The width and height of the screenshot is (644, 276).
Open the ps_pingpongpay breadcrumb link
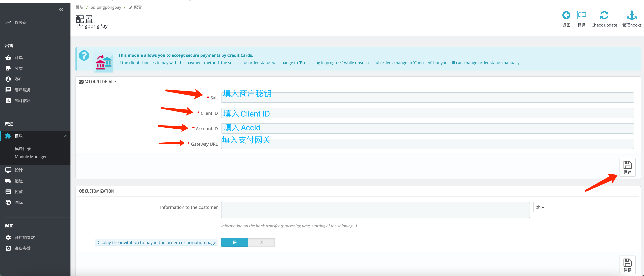click(106, 7)
